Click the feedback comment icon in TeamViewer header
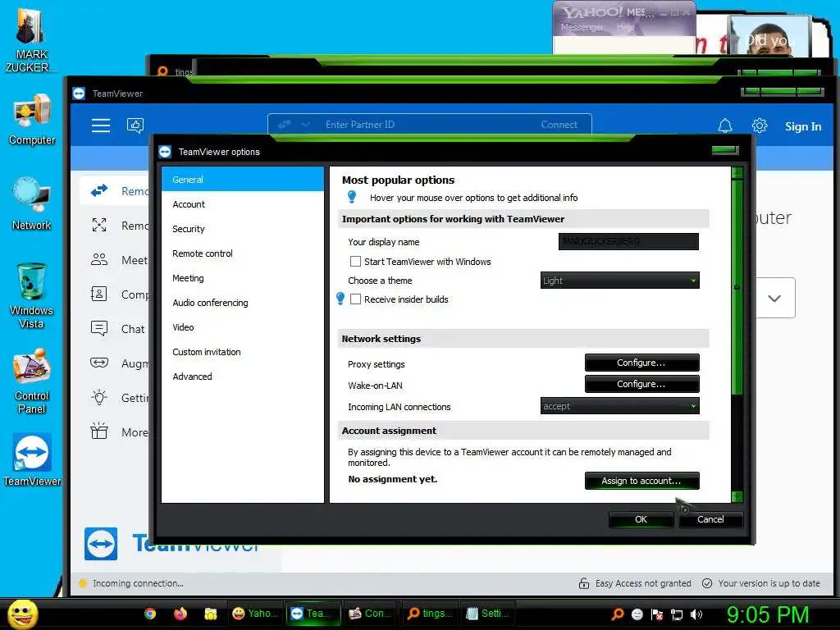Viewport: 840px width, 630px height. click(x=135, y=126)
